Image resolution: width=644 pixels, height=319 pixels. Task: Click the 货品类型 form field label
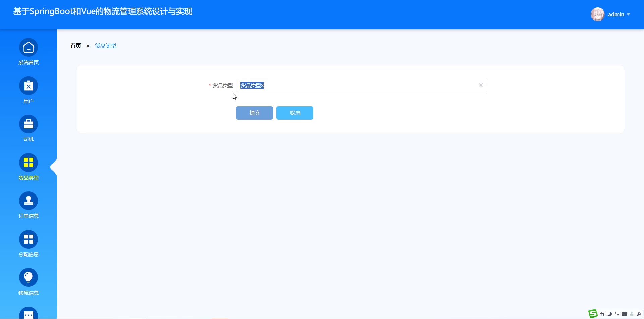point(223,85)
